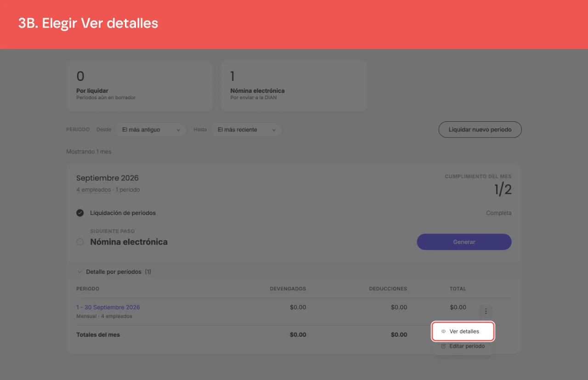Click the edit icon beside Editar periodo
This screenshot has height=380, width=588.
[x=443, y=346]
